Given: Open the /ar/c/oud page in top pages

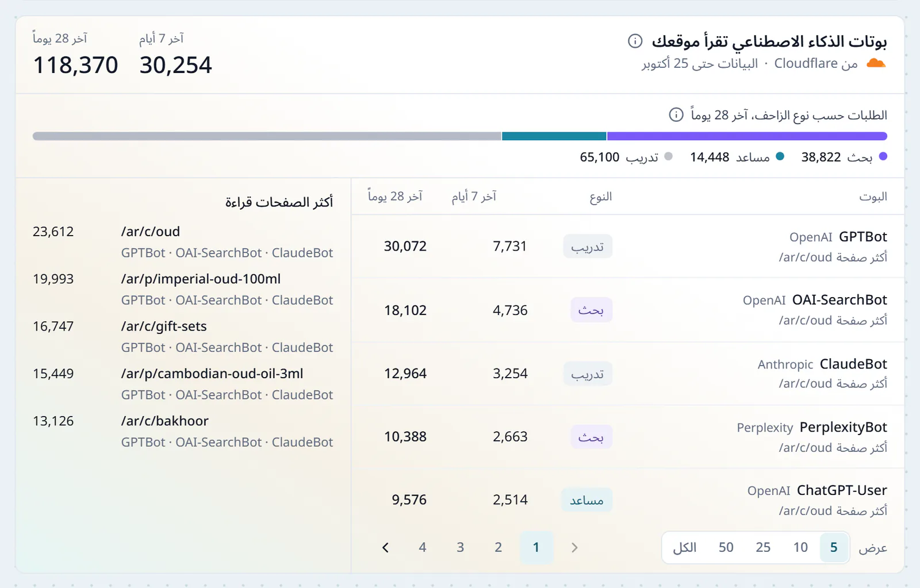Looking at the screenshot, I should pos(151,232).
